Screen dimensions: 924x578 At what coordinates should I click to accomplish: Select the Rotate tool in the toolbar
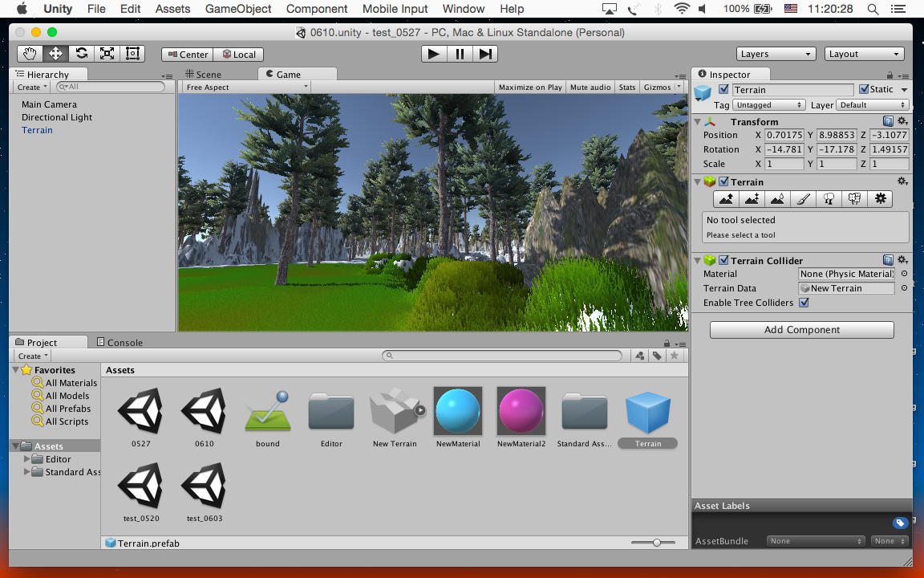(81, 54)
